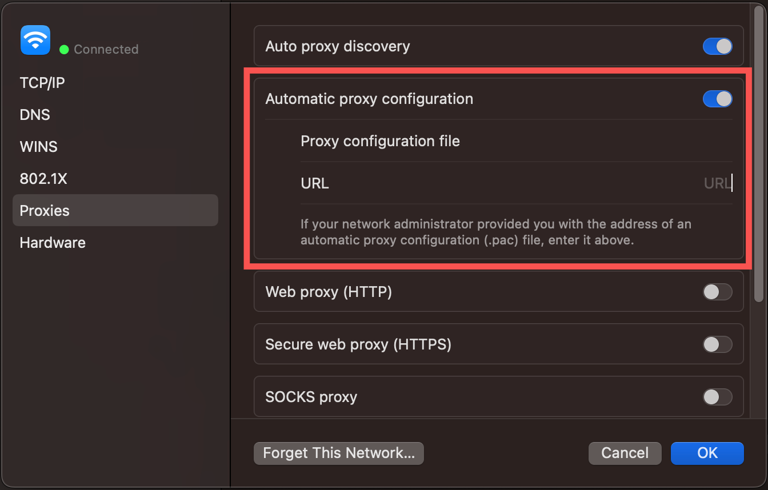Screen dimensions: 768x490
Task: Turn off Automatic proxy configuration toggle
Action: pos(717,99)
